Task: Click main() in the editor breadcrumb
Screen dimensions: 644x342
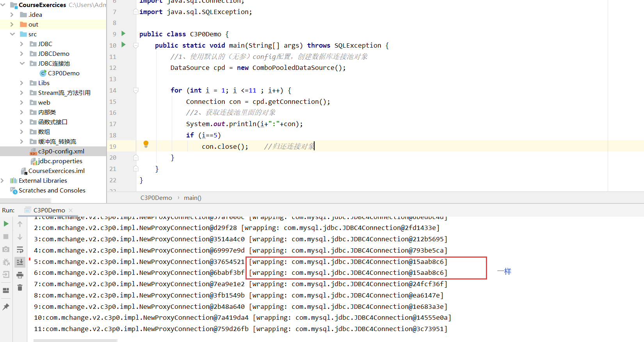Action: (x=192, y=198)
